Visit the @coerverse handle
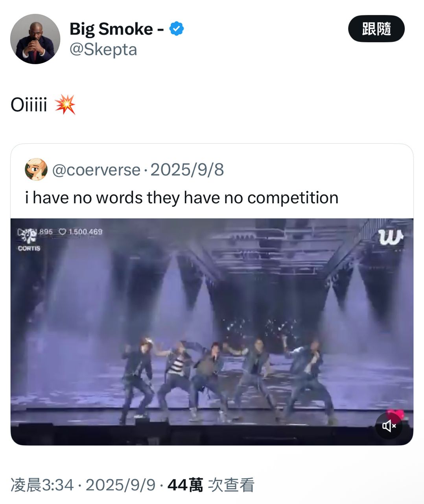This screenshot has width=424, height=504. (96, 170)
